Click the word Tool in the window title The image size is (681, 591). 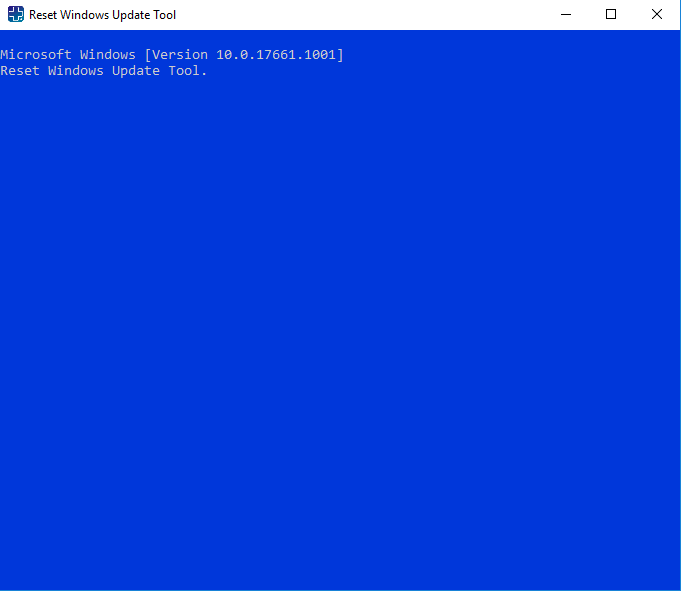(x=165, y=15)
